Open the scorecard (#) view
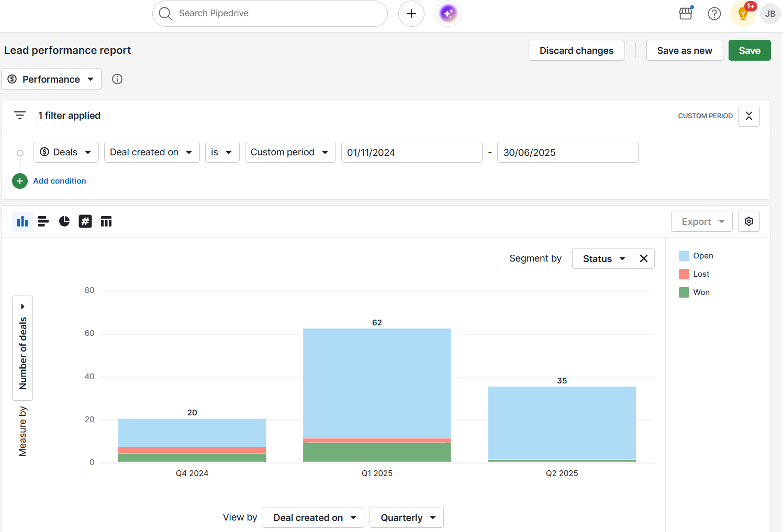The image size is (783, 532). [85, 221]
